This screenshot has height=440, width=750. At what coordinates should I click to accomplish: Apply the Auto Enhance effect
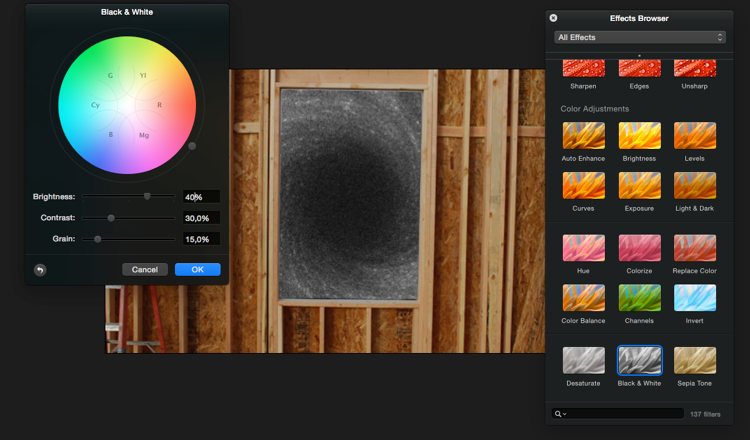[584, 136]
